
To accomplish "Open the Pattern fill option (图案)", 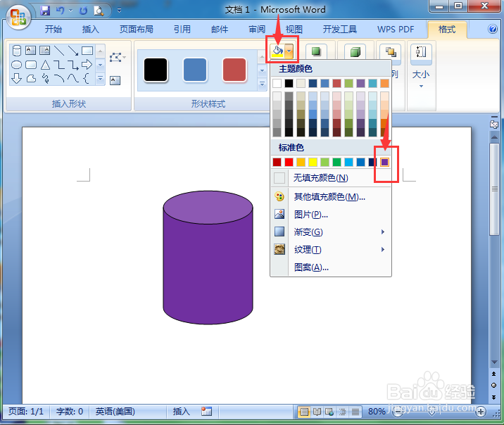I will pos(332,267).
